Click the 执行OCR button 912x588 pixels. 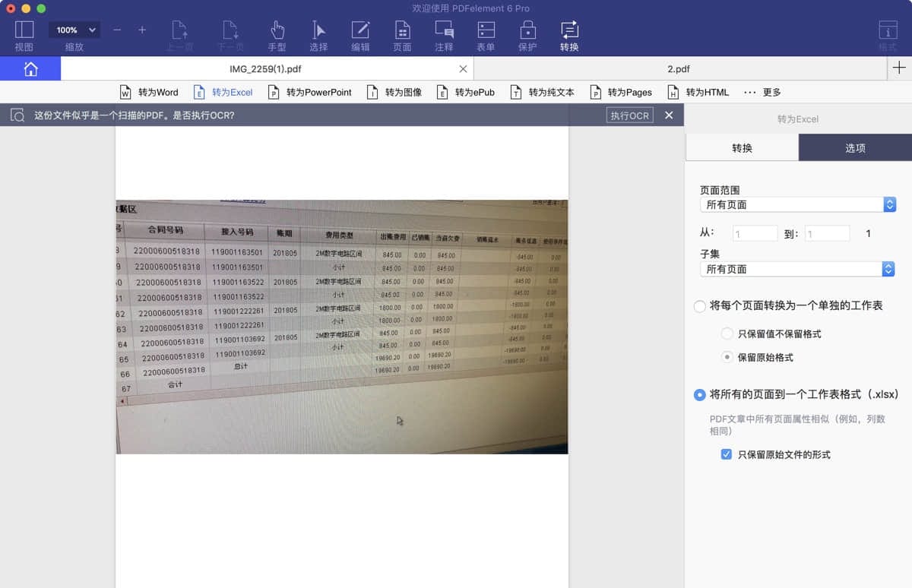coord(629,115)
